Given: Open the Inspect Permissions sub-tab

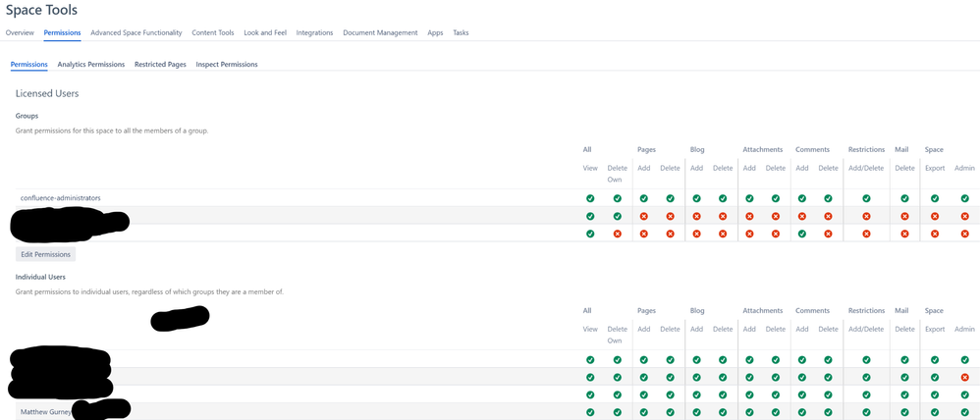Looking at the screenshot, I should 227,65.
